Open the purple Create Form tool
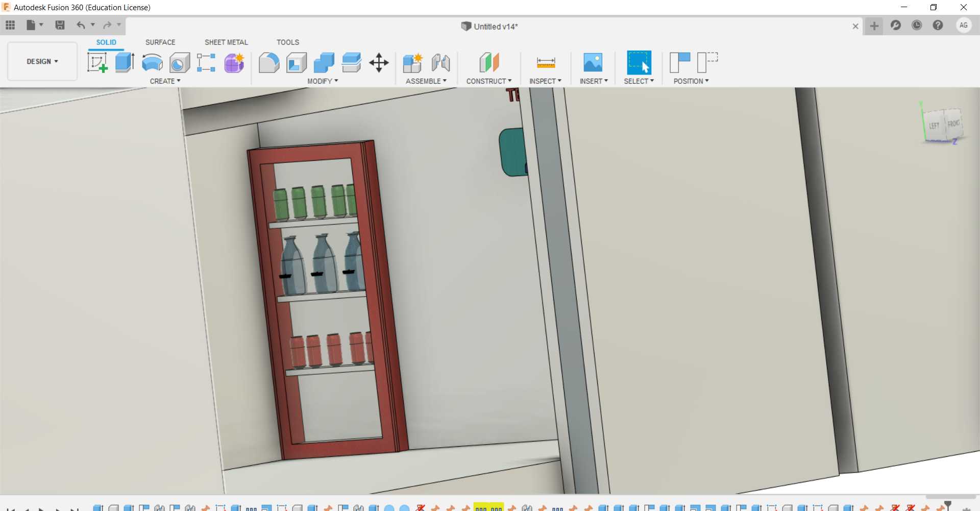This screenshot has height=511, width=980. pos(234,63)
